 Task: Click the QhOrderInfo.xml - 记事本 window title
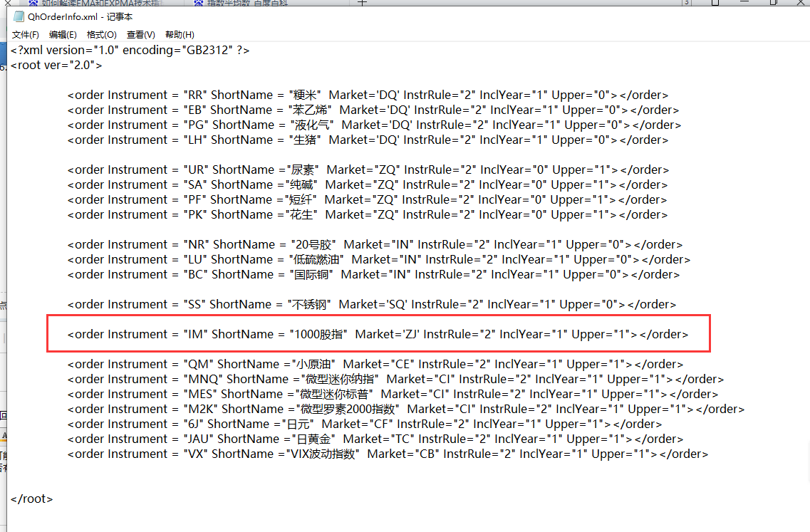pyautogui.click(x=80, y=16)
